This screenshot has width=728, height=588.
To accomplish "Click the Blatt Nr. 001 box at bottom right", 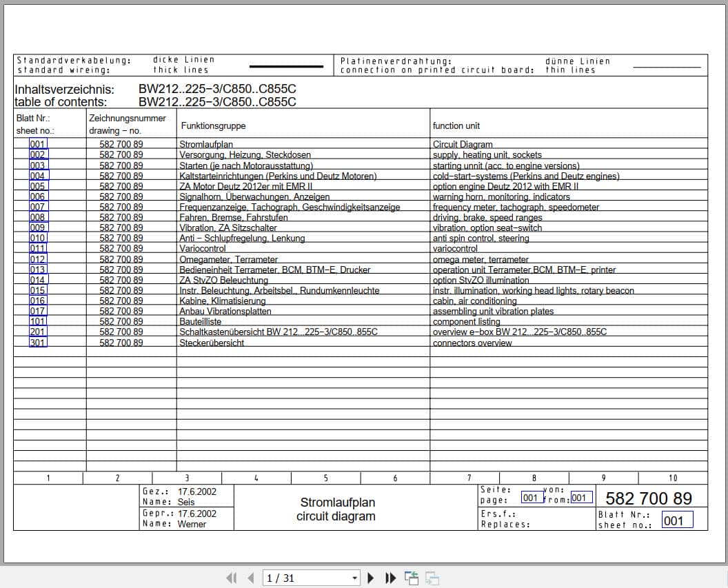I will pyautogui.click(x=677, y=520).
